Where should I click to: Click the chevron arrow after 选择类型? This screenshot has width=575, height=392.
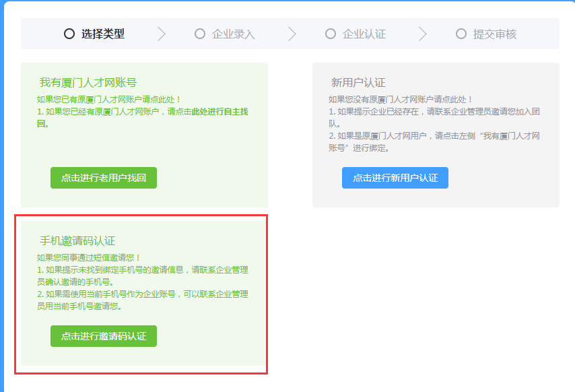click(162, 34)
